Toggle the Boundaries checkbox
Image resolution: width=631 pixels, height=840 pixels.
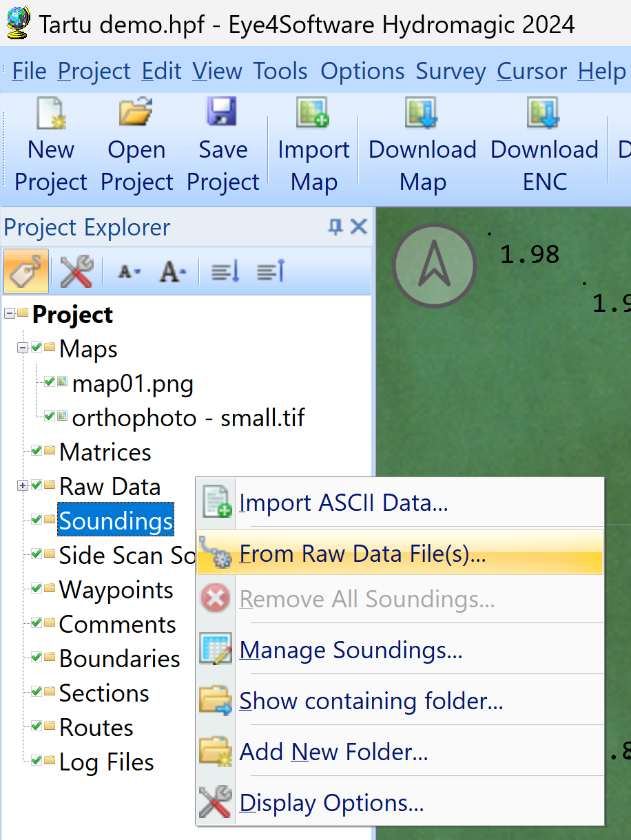click(37, 658)
